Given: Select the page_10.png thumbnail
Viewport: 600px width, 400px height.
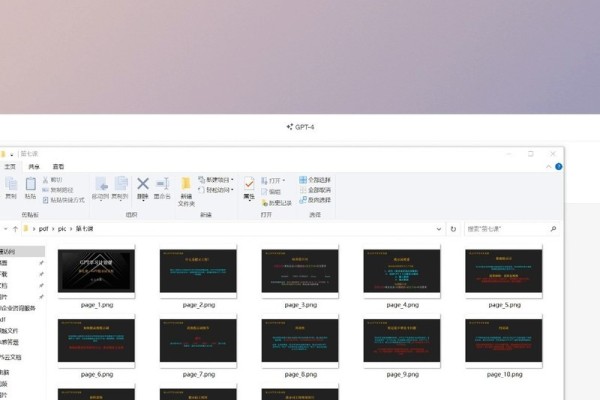Looking at the screenshot, I should coord(504,341).
